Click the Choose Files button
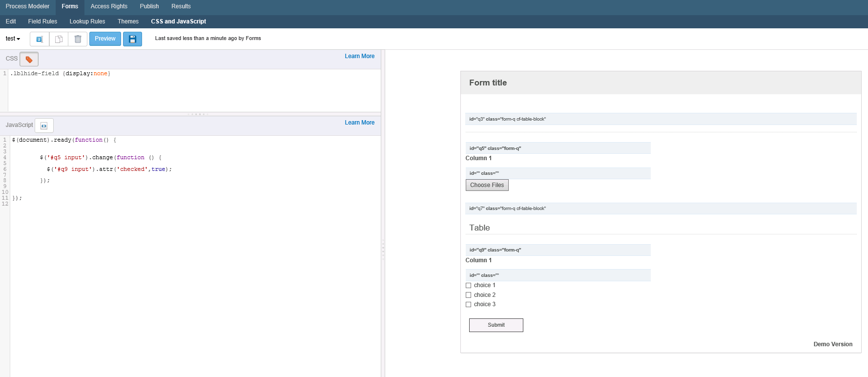The image size is (868, 377). pyautogui.click(x=487, y=185)
